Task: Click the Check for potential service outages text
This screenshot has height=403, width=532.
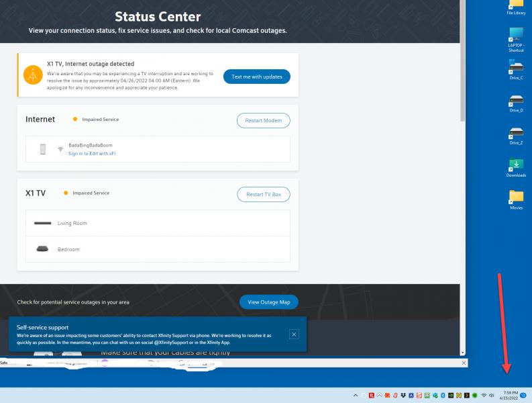Action: (73, 302)
